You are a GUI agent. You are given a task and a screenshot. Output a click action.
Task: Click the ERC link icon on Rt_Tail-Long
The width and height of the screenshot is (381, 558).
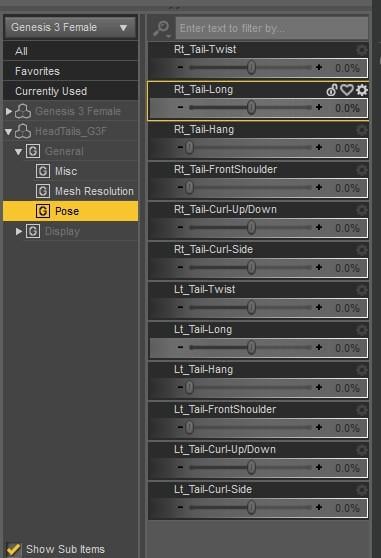332,90
